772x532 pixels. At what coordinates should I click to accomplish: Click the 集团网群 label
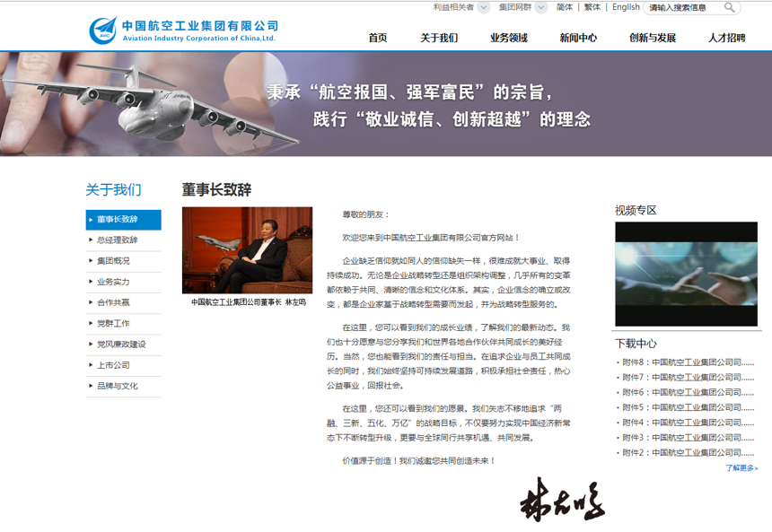point(515,7)
